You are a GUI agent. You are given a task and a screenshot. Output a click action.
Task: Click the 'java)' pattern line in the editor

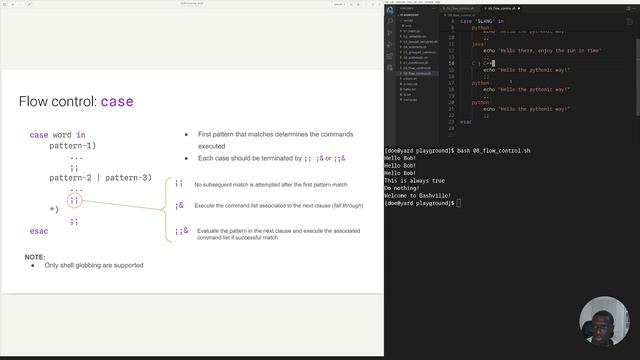[x=479, y=44]
